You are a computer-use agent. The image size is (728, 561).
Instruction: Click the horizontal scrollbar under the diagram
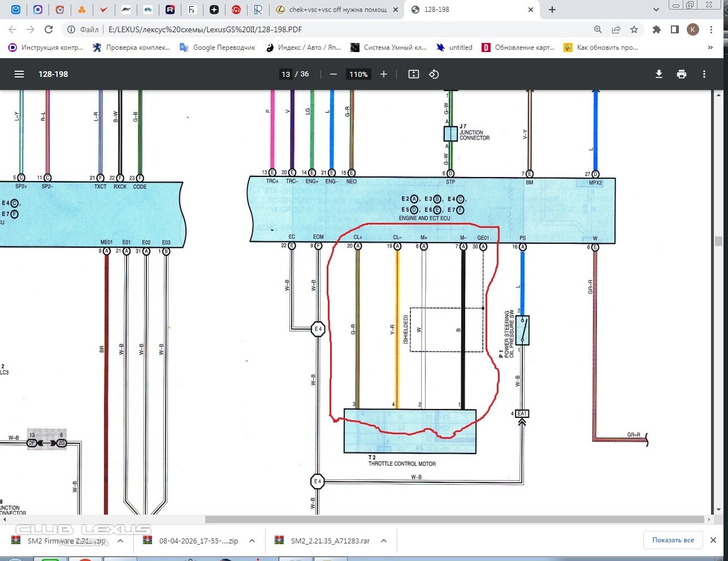pos(452,519)
